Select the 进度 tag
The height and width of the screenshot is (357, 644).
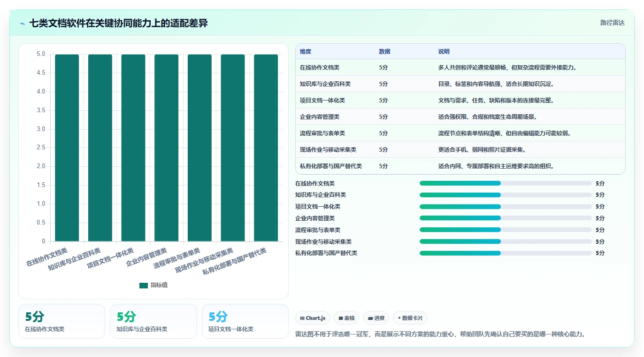[x=376, y=318]
